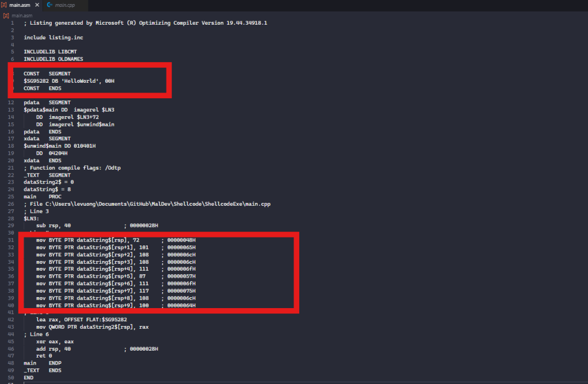Image resolution: width=588 pixels, height=384 pixels.
Task: Click the 'main ENDP' line
Action: (42, 363)
